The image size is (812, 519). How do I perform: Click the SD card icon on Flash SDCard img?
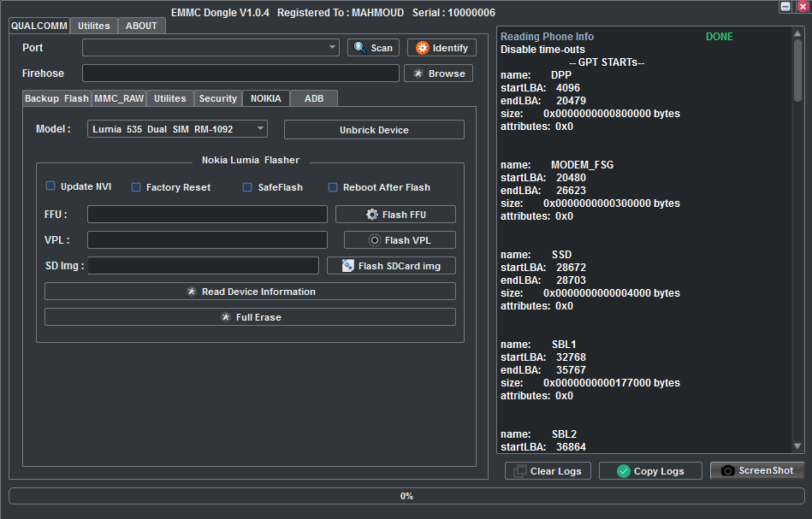pos(348,266)
